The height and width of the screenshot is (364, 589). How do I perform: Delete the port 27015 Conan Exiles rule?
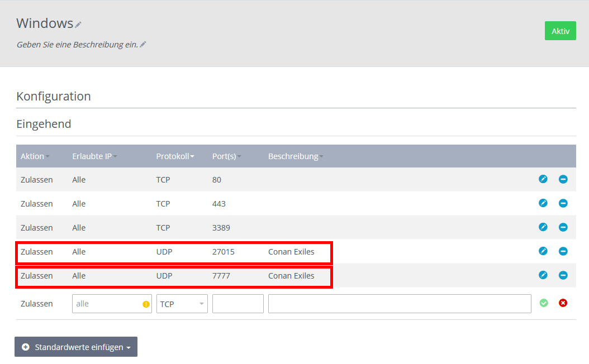pos(563,251)
